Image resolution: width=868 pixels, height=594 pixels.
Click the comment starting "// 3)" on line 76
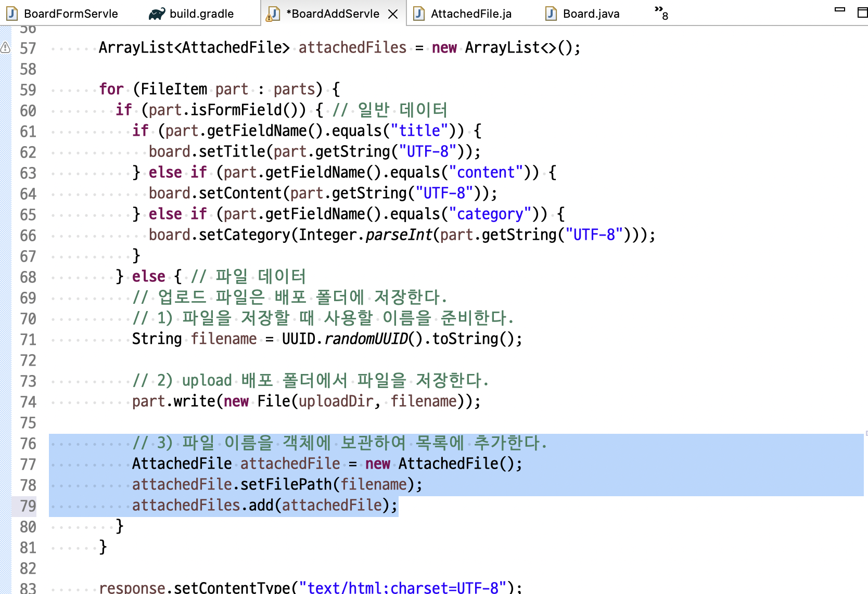(340, 443)
